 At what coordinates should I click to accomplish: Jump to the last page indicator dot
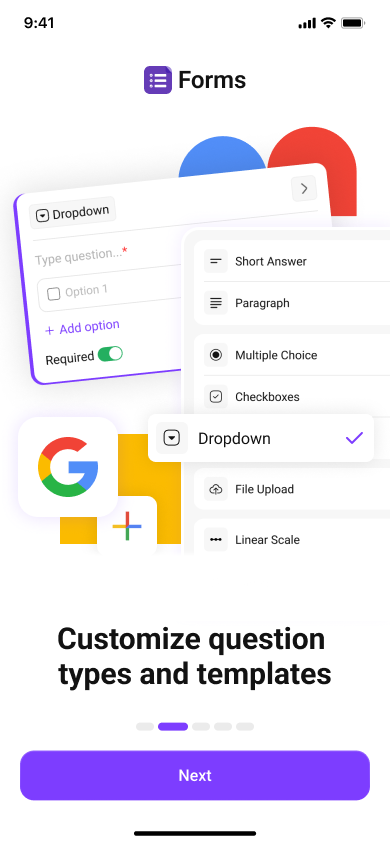[245, 727]
